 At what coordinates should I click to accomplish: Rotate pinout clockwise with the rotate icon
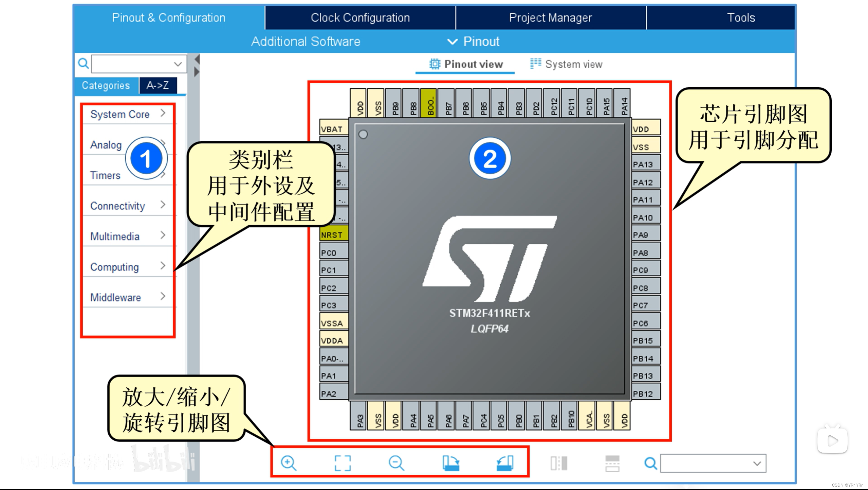[451, 463]
